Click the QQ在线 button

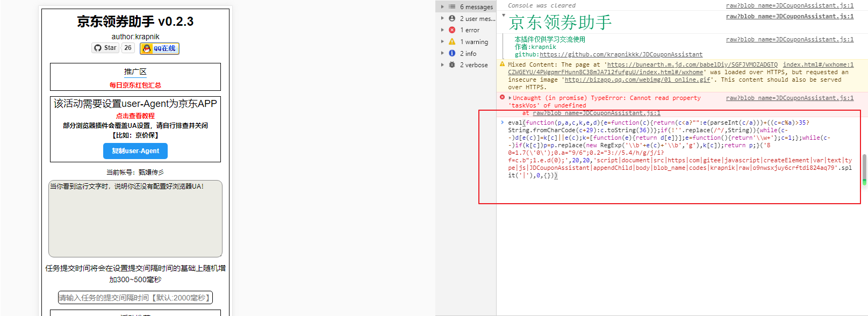point(160,48)
